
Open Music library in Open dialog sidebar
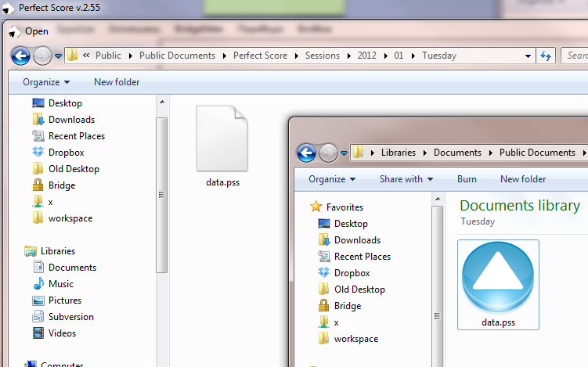click(53, 284)
